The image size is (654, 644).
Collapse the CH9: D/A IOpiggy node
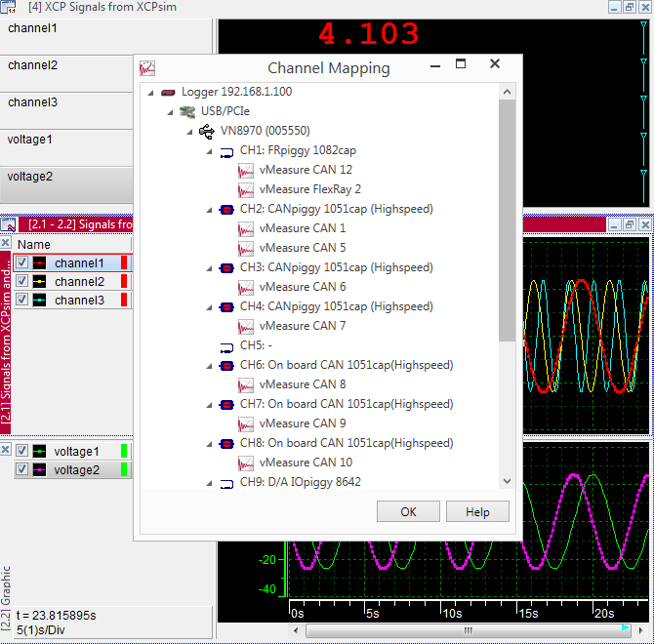click(210, 483)
